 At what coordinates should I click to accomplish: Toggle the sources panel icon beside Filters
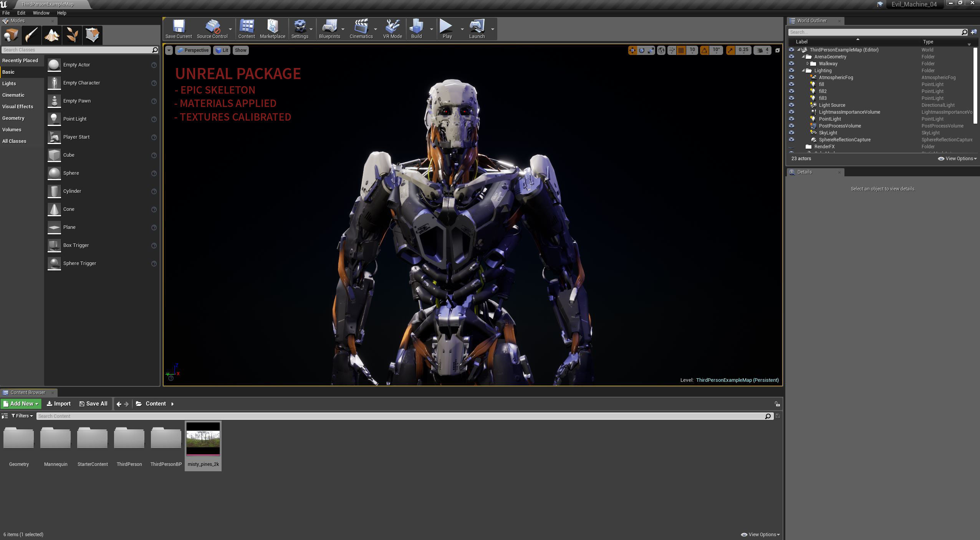[x=5, y=416]
